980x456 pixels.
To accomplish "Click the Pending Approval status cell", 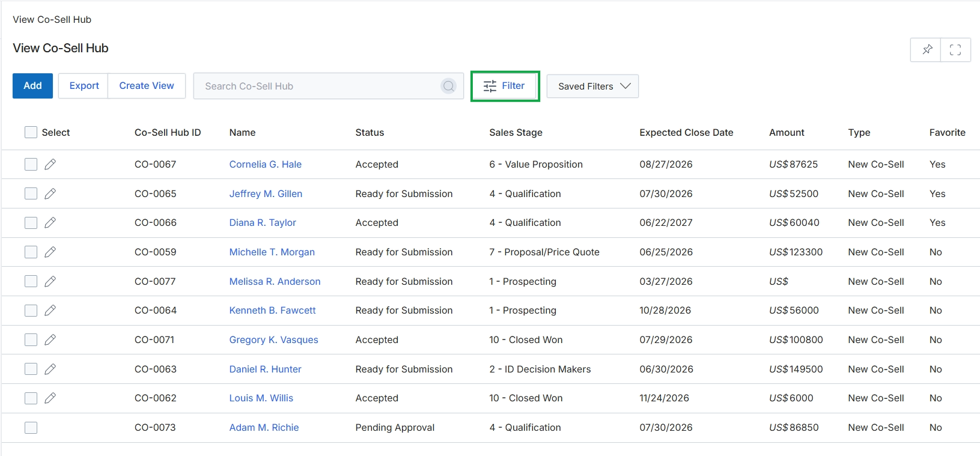I will (395, 427).
